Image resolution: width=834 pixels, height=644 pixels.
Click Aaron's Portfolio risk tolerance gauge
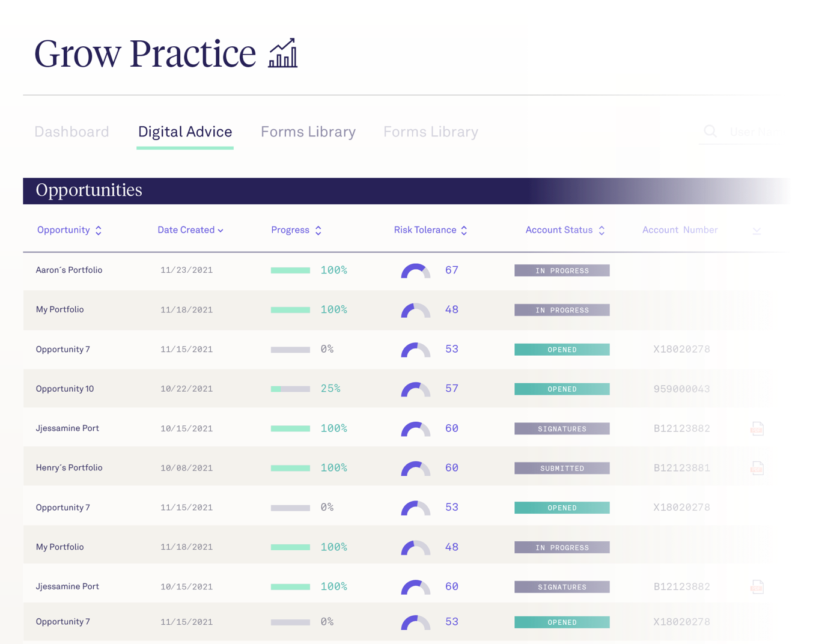(x=415, y=270)
